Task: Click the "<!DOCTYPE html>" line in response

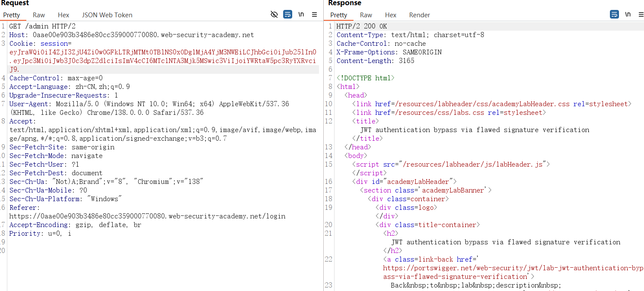Action: 366,78
